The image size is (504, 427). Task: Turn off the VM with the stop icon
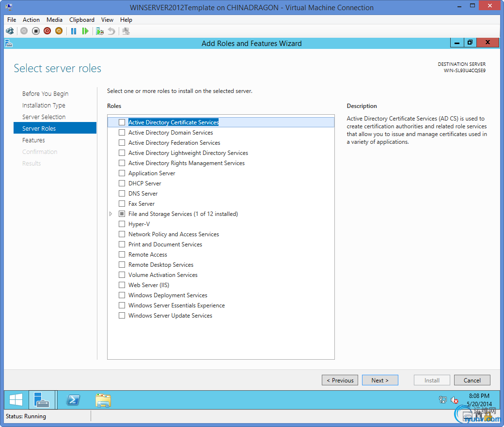pos(36,31)
